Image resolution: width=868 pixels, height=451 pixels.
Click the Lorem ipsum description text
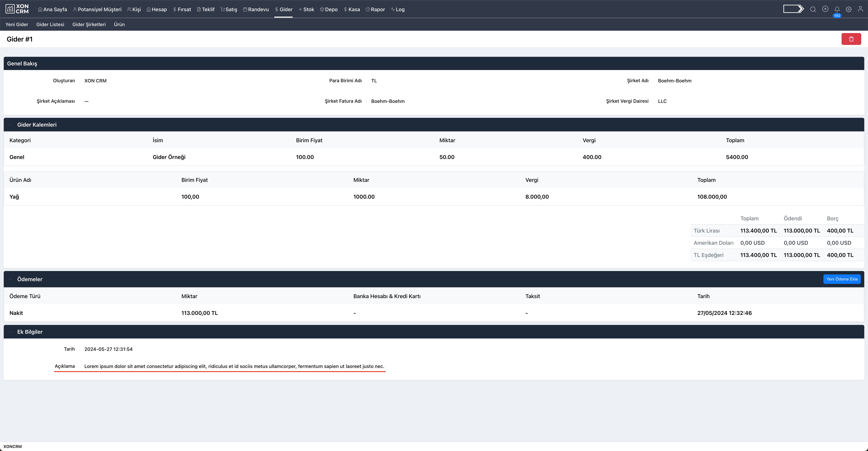tap(234, 366)
